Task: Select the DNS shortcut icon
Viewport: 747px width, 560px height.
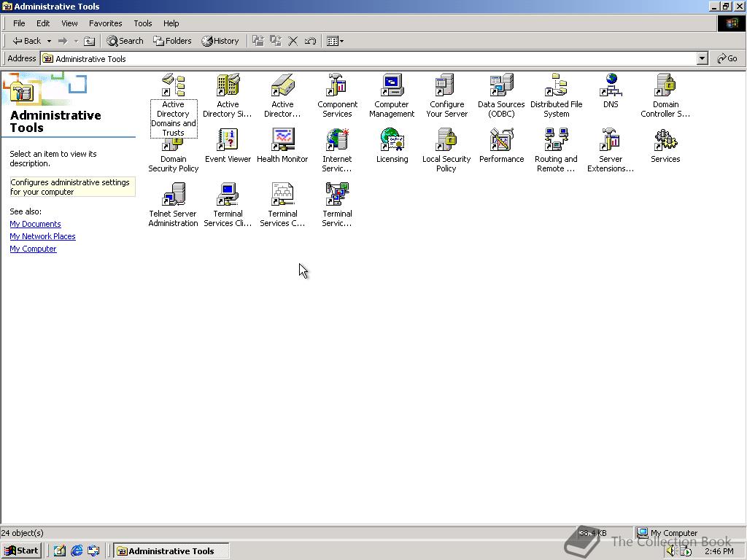Action: click(611, 85)
